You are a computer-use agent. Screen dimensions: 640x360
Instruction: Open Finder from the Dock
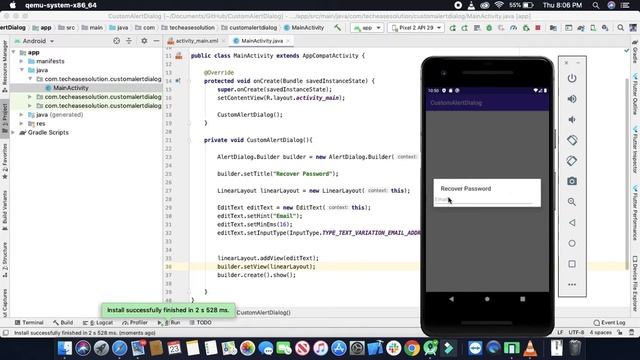point(64,348)
